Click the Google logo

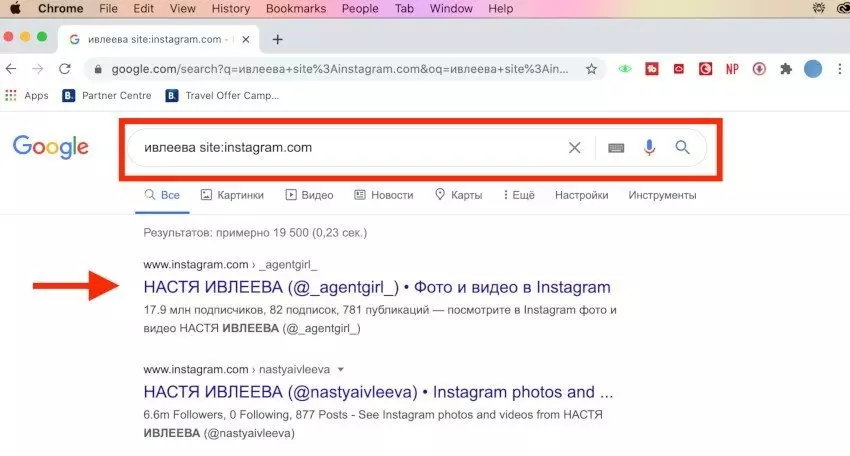tap(50, 146)
